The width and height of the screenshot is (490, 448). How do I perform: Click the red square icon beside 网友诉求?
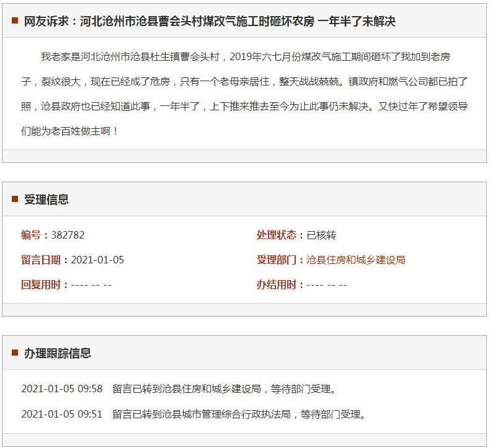(x=15, y=21)
